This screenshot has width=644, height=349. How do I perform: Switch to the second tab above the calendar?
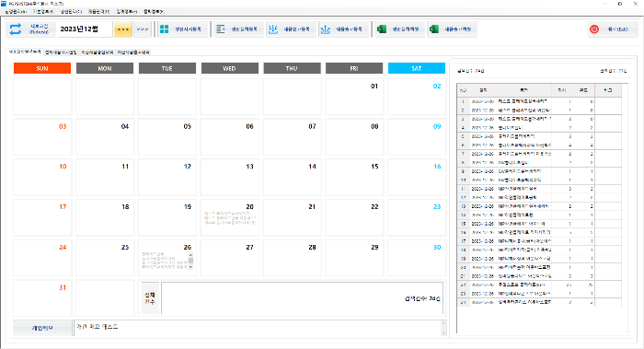pos(61,52)
